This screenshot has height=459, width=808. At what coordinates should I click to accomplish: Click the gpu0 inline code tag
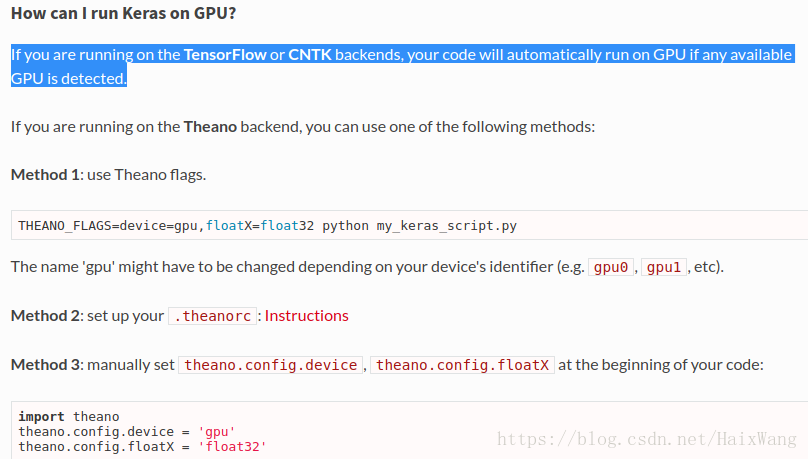pos(611,267)
